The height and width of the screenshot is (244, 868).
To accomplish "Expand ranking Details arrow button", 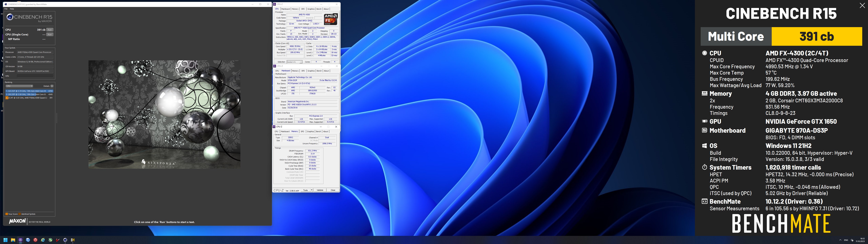I will click(x=52, y=86).
